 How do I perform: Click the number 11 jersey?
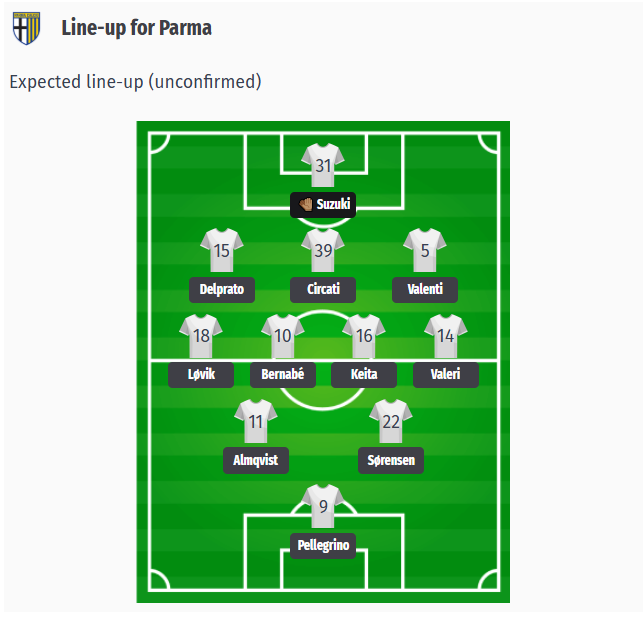pos(256,421)
